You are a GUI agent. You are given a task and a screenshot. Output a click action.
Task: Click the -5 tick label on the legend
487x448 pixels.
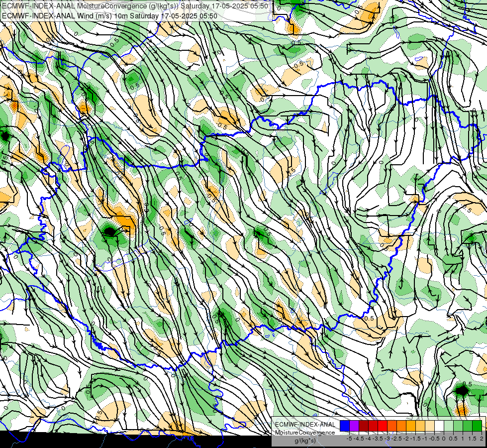tap(349, 439)
